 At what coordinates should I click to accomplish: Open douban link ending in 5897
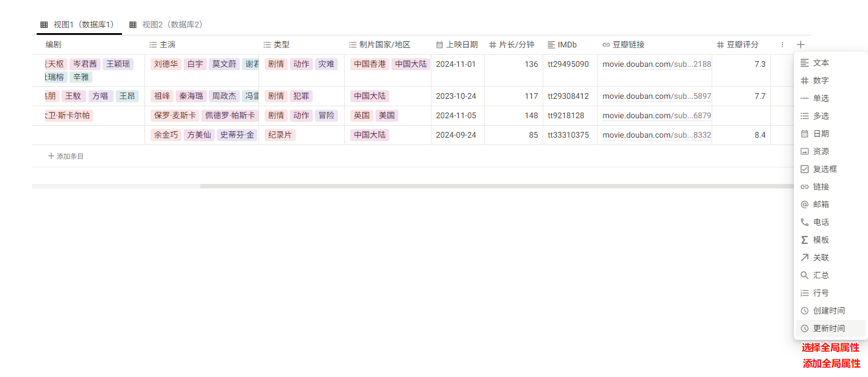pos(657,96)
